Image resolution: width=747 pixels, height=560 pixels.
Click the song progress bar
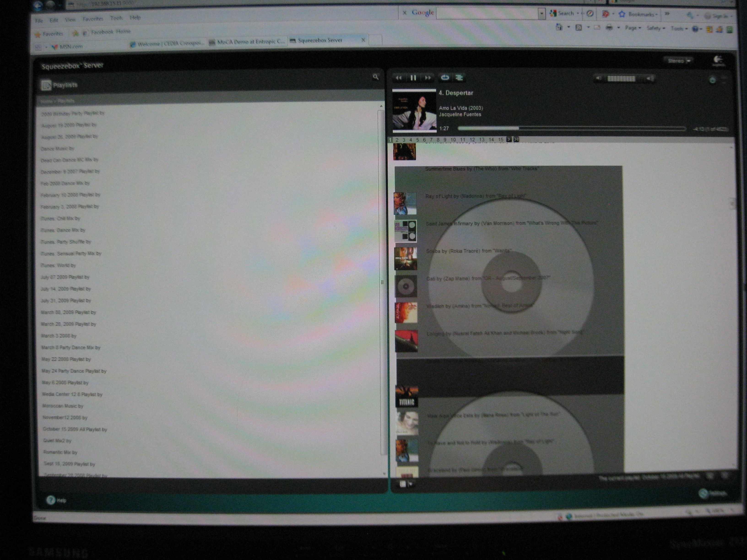coord(571,129)
